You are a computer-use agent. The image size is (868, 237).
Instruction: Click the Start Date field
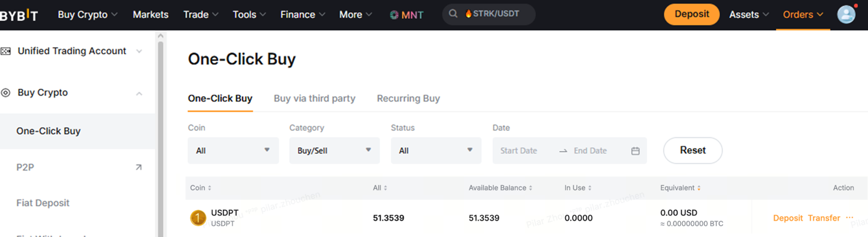pyautogui.click(x=518, y=151)
